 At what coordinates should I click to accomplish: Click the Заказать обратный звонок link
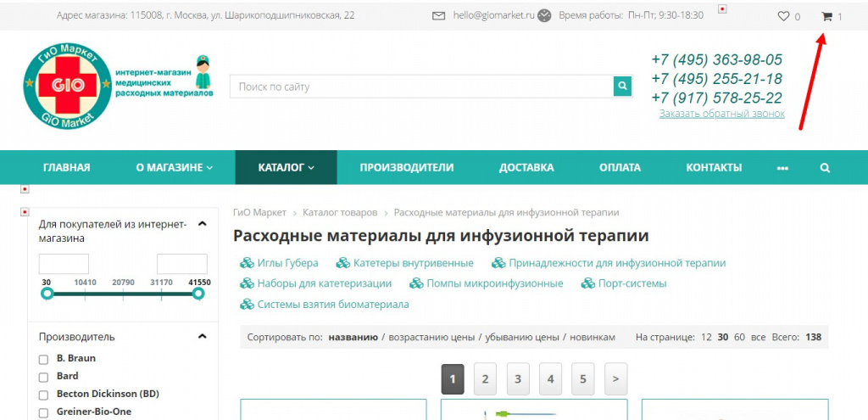(x=721, y=114)
